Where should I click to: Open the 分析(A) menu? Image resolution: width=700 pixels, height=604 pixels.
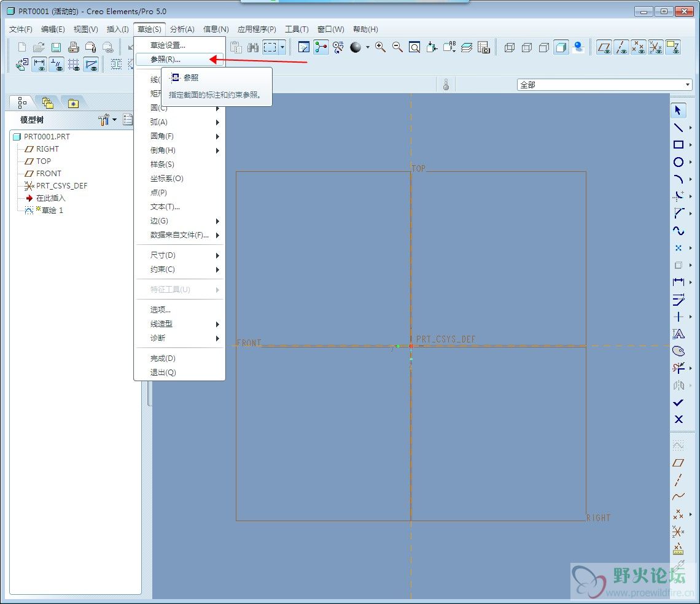pos(182,29)
